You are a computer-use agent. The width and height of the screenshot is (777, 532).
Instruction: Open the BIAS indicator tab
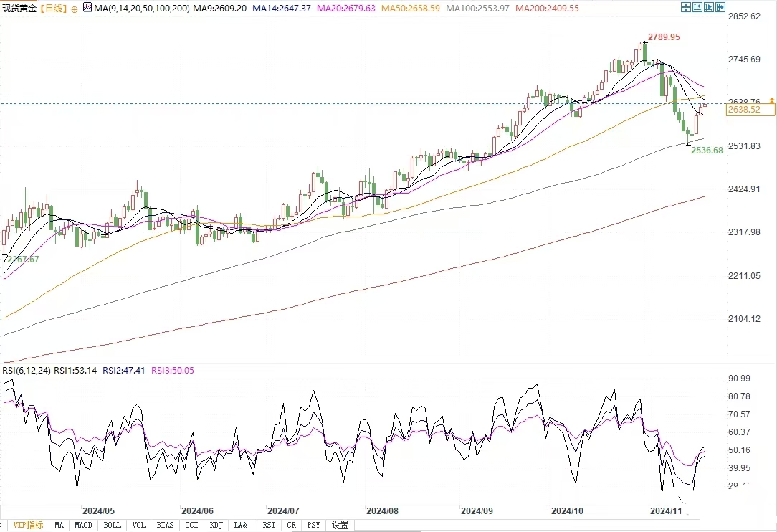[x=165, y=525]
